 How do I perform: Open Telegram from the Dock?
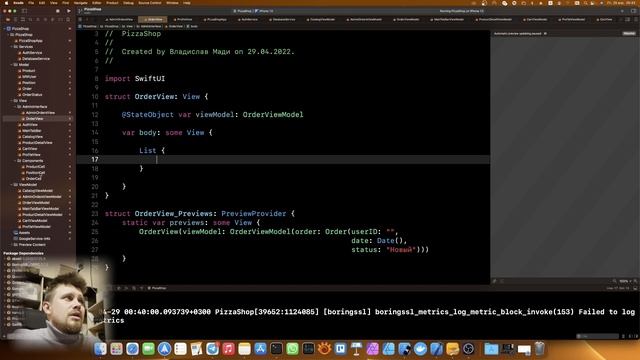click(212, 349)
